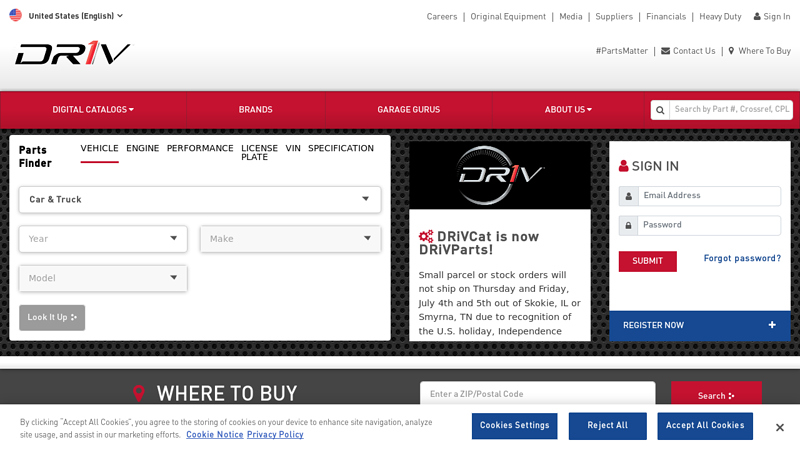Expand the Digital Catalogs menu
800x450 pixels.
coord(93,110)
